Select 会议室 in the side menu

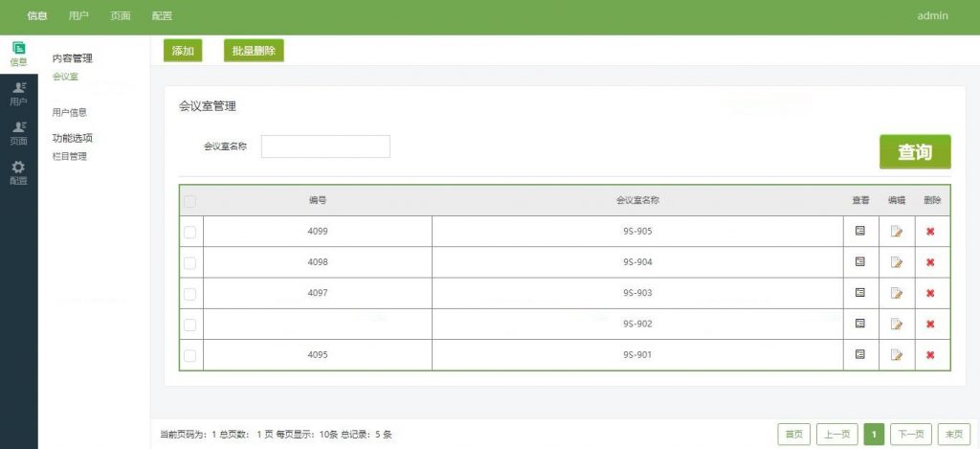click(x=65, y=77)
